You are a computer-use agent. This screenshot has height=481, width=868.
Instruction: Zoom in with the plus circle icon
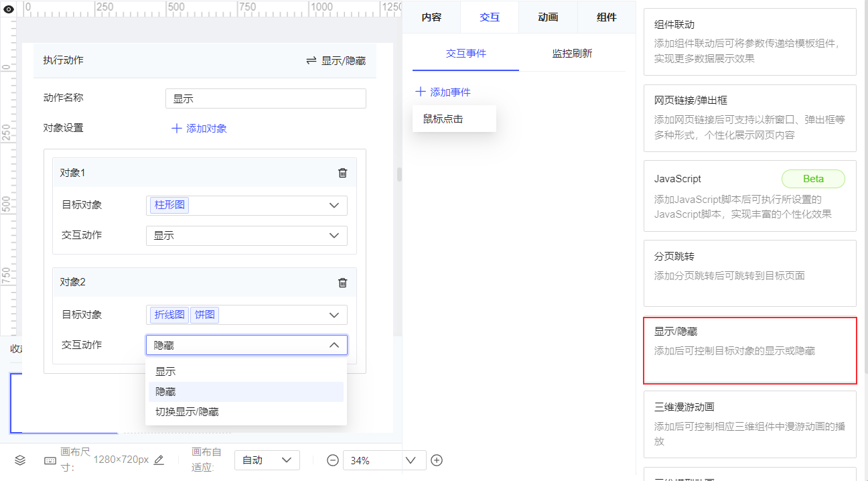click(437, 460)
